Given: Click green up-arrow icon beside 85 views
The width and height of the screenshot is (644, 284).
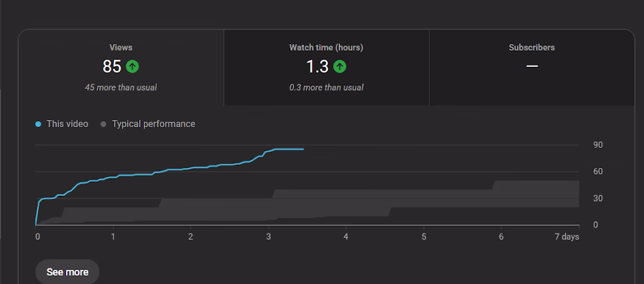Looking at the screenshot, I should (132, 66).
